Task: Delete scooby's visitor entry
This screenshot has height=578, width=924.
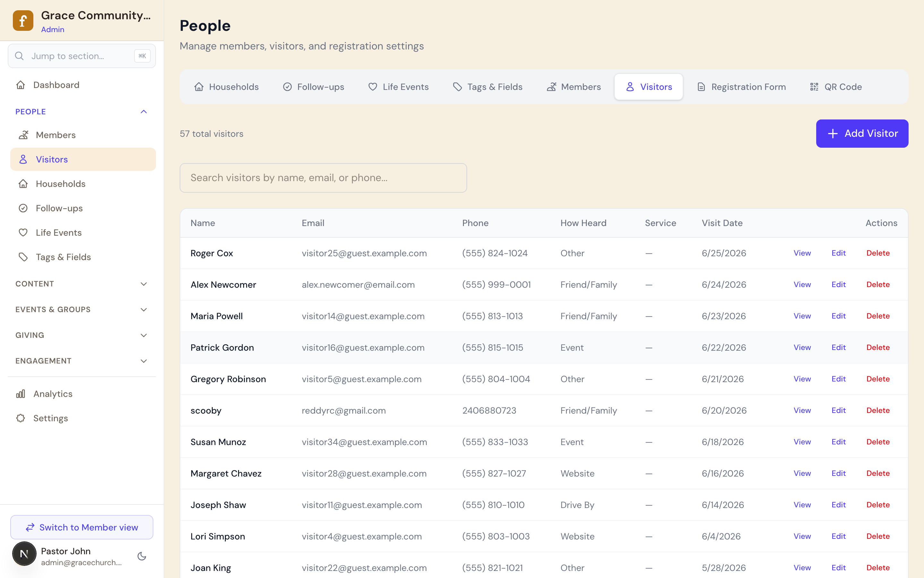Action: pyautogui.click(x=878, y=411)
